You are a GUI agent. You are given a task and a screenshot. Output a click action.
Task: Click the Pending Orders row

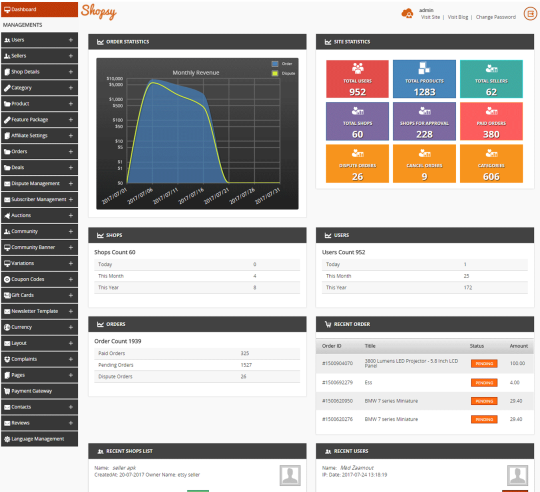pyautogui.click(x=197, y=365)
